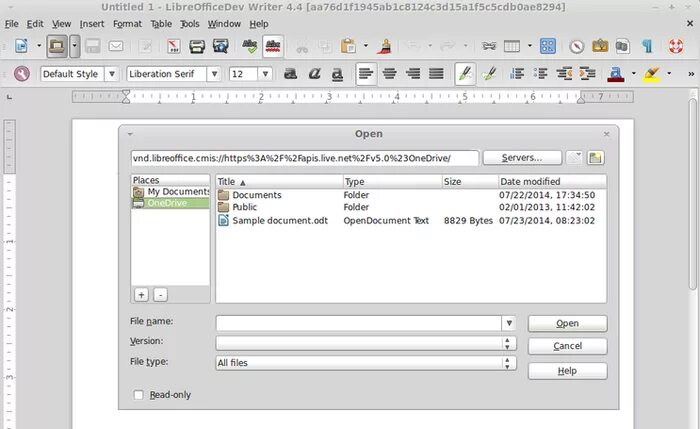700x429 pixels.
Task: Click the Cancel button
Action: pos(567,346)
